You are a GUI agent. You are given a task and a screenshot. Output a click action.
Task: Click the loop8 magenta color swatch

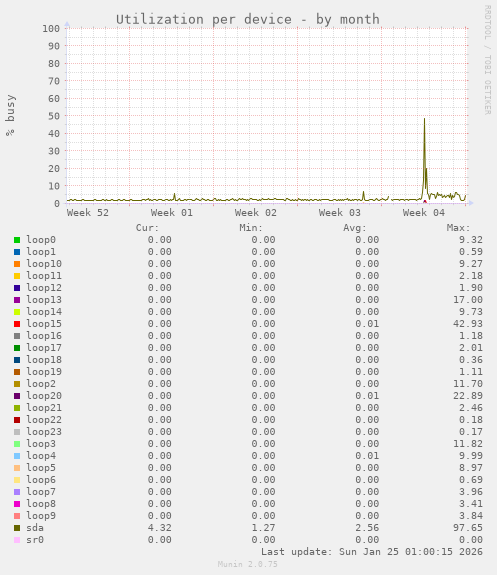tap(17, 504)
